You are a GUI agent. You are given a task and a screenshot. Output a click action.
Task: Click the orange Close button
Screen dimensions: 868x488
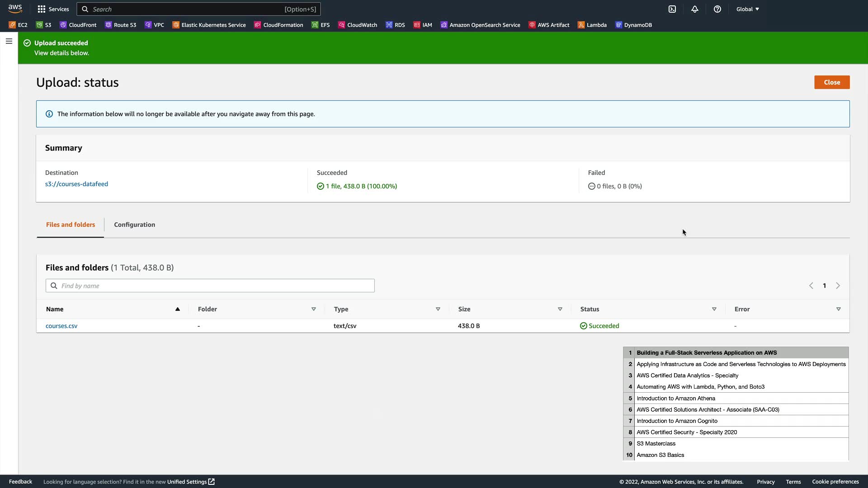832,82
